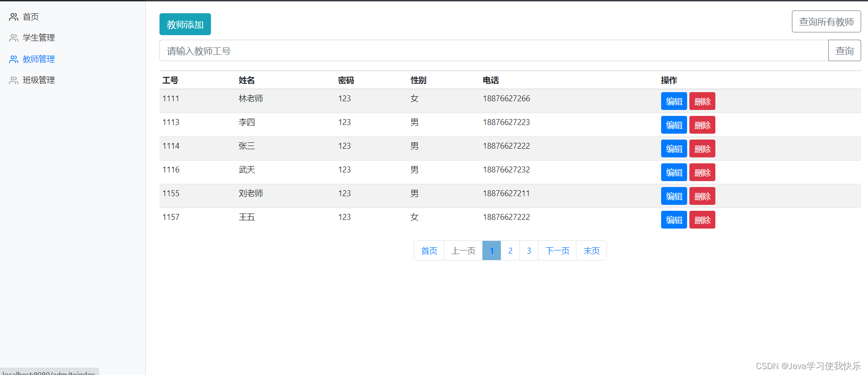Click job number cell 1155

(x=171, y=193)
